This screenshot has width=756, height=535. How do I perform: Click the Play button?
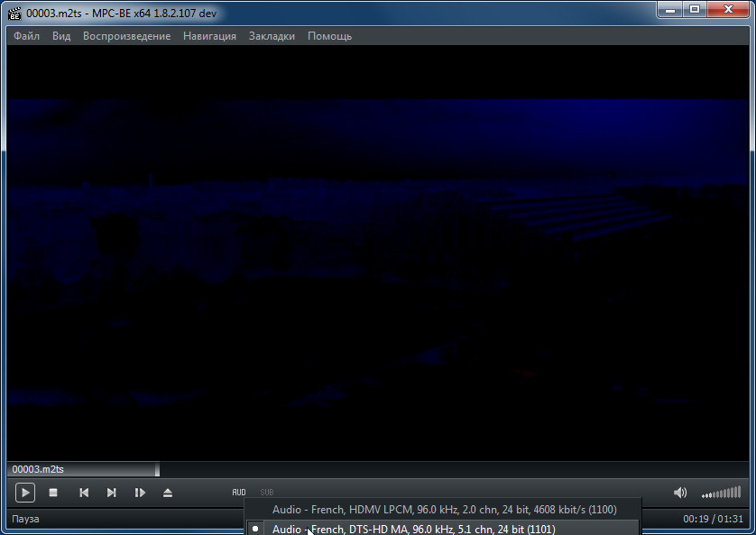pyautogui.click(x=25, y=493)
